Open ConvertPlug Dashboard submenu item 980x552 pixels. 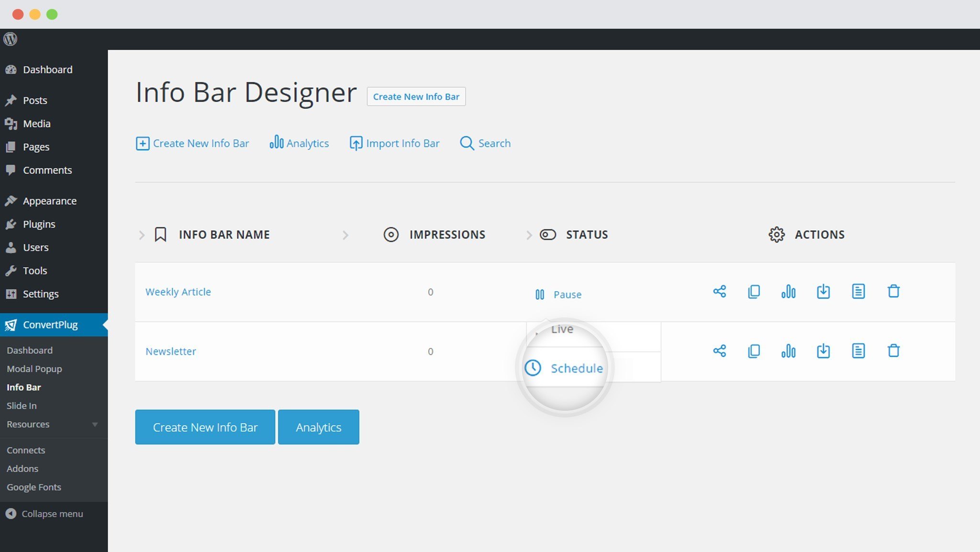30,350
